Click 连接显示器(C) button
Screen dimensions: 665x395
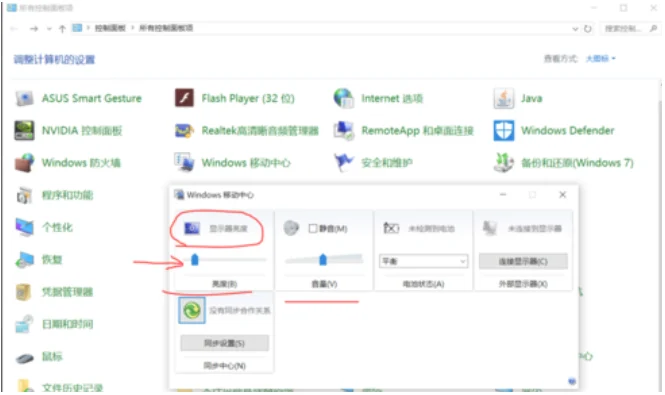(523, 261)
